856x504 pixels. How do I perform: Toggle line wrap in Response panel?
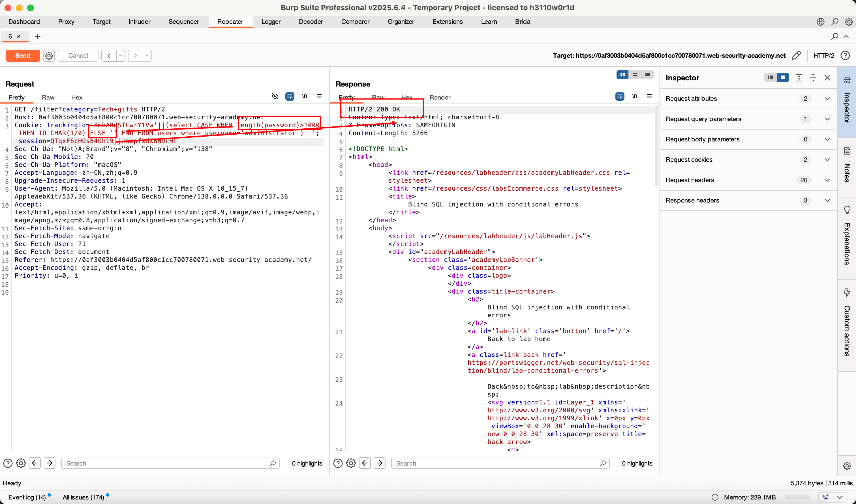620,96
